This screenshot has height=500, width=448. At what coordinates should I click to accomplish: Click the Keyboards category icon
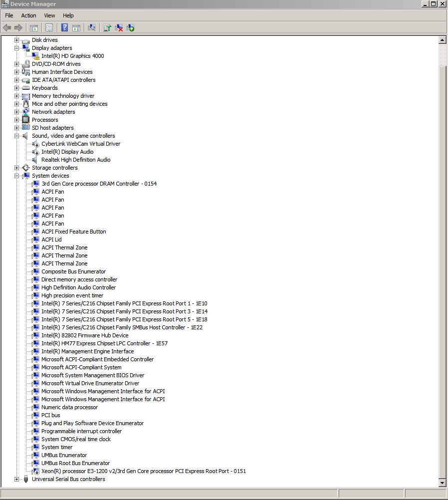[26, 88]
